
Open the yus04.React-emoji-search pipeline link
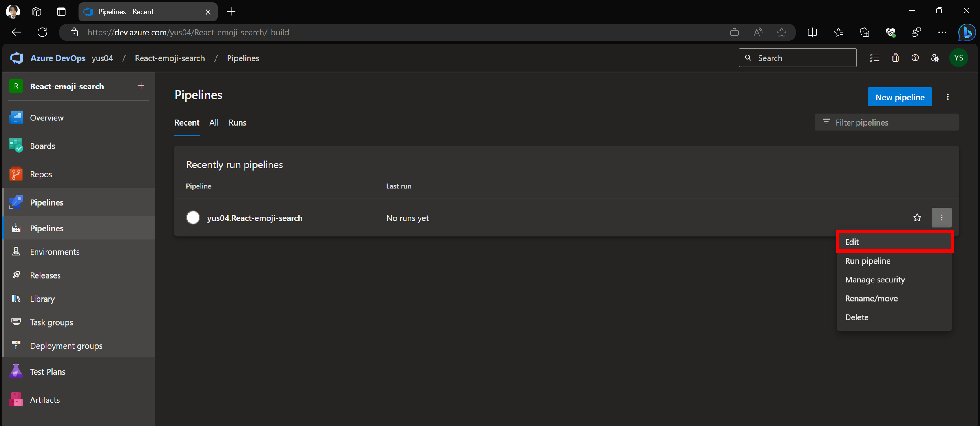(x=254, y=218)
